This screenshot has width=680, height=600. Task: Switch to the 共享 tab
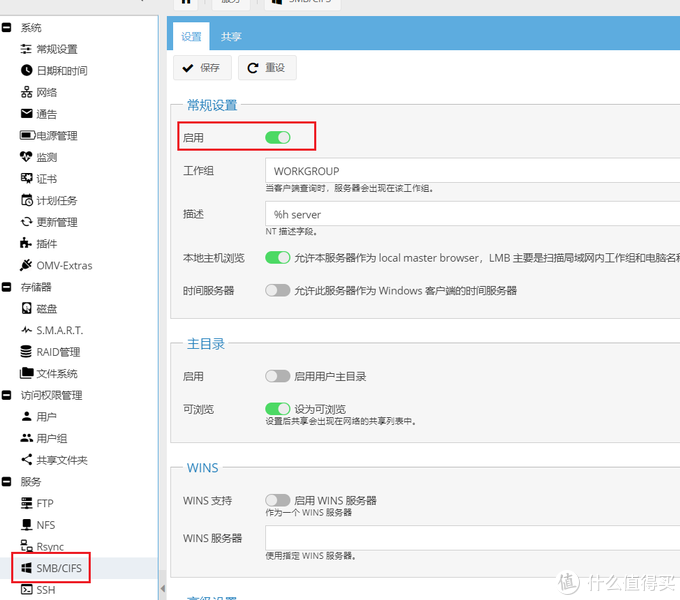coord(231,36)
